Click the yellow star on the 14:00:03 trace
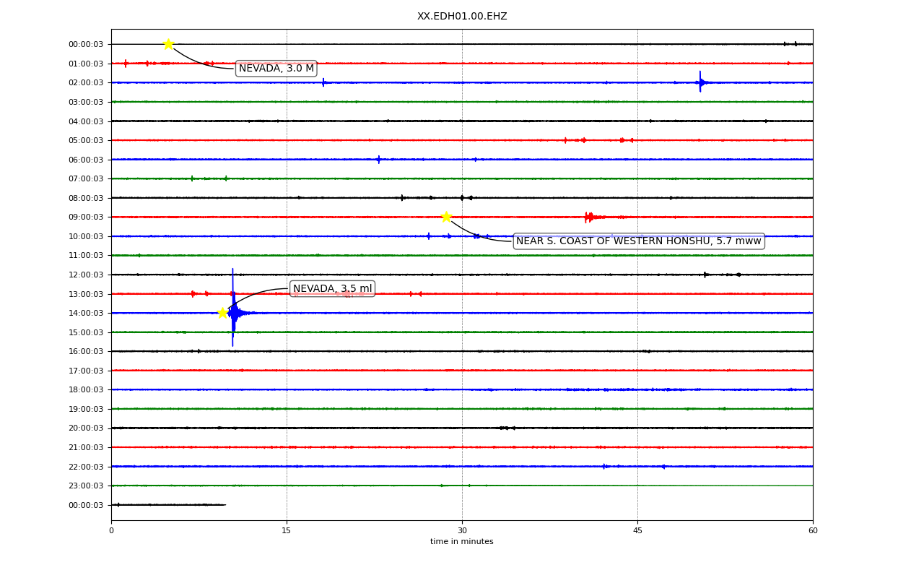924x578 pixels. pyautogui.click(x=223, y=313)
